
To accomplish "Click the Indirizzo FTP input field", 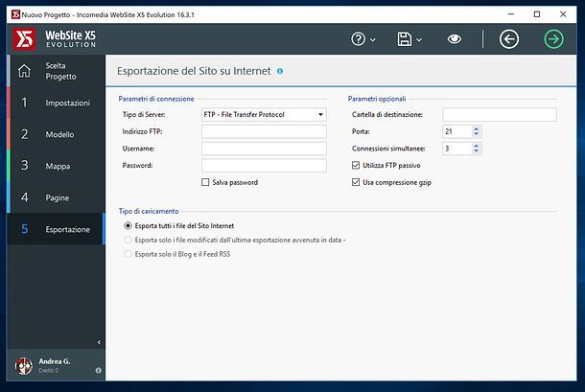I will [x=264, y=131].
